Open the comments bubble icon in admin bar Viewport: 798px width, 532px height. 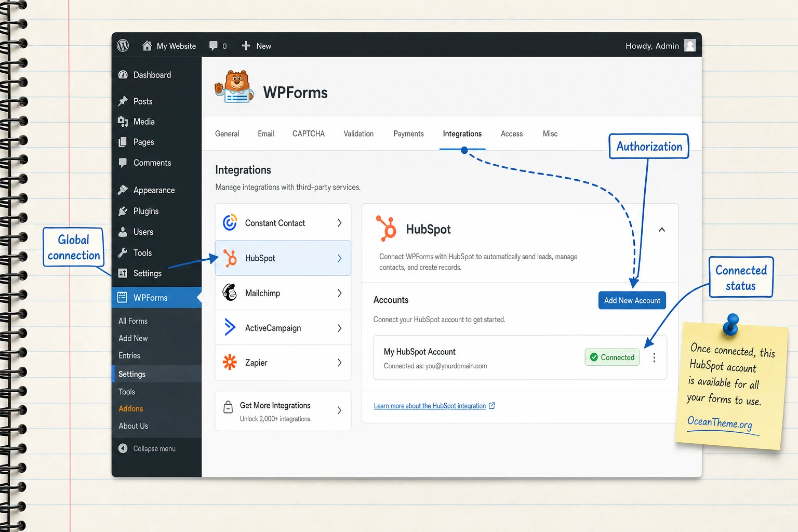tap(214, 46)
